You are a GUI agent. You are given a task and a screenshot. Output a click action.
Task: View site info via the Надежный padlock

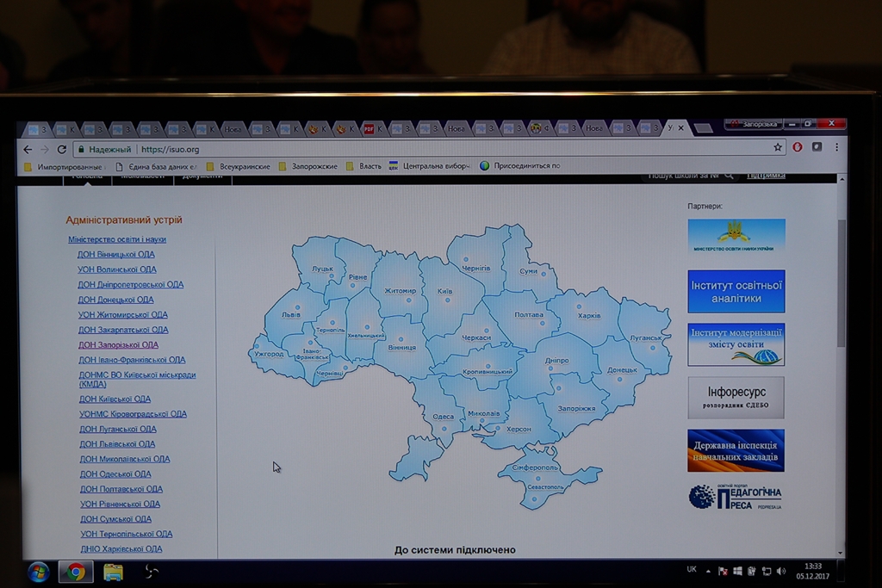click(x=106, y=150)
